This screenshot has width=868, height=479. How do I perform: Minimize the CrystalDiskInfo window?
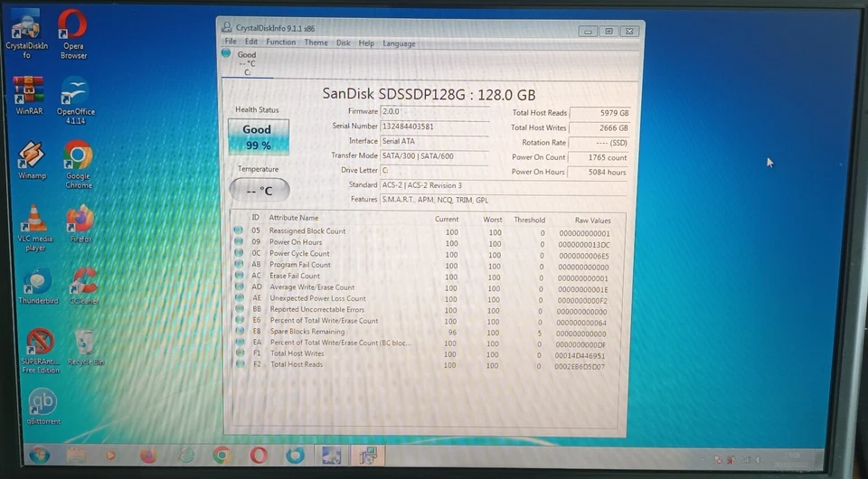click(588, 32)
